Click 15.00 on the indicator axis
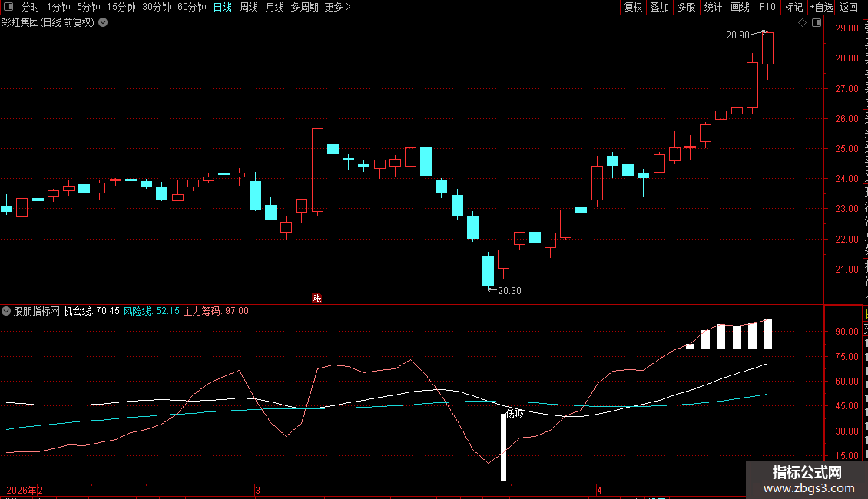This screenshot has height=499, width=868. tap(847, 456)
